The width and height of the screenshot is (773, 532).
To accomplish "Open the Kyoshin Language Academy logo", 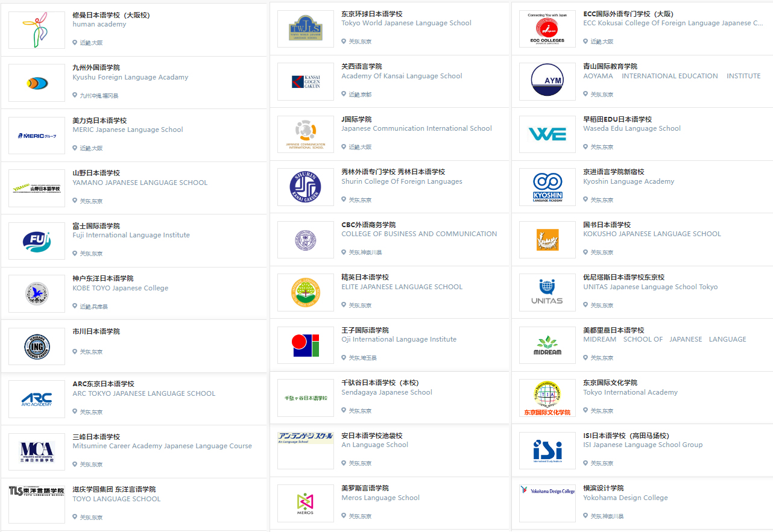I will [547, 187].
